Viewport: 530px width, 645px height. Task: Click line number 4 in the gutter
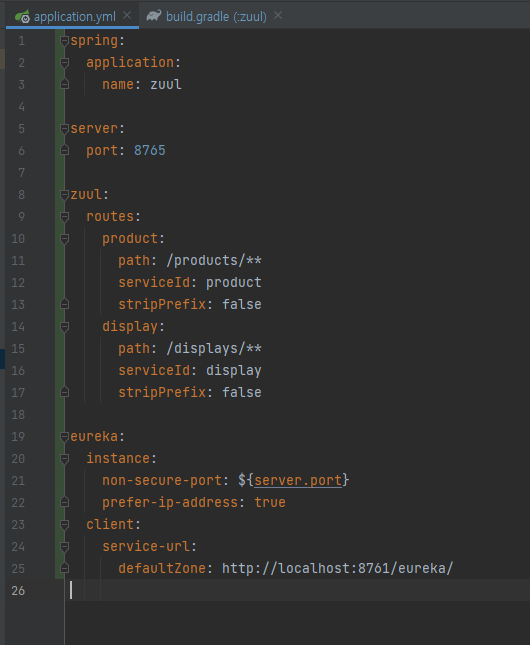(x=21, y=107)
